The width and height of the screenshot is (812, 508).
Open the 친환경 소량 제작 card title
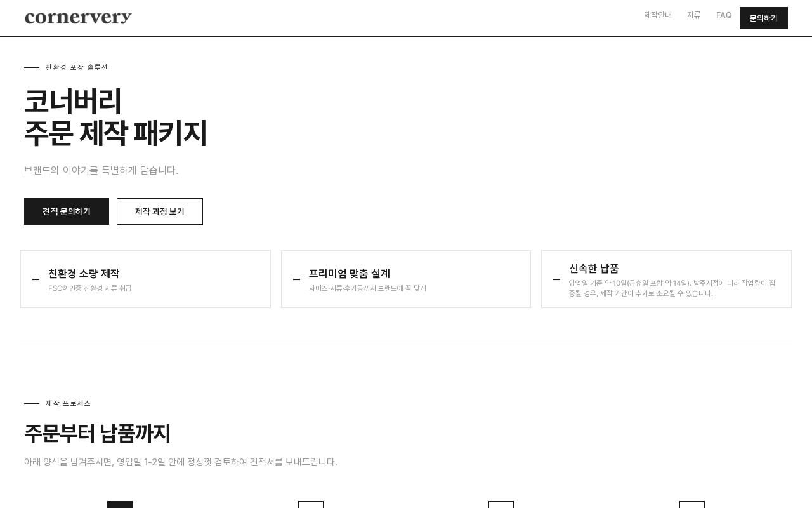pos(84,274)
